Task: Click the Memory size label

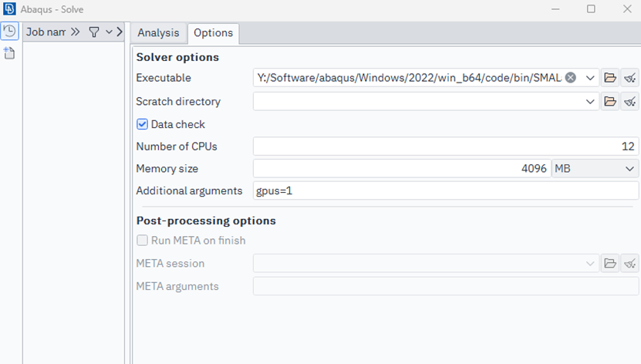Action: click(x=167, y=169)
